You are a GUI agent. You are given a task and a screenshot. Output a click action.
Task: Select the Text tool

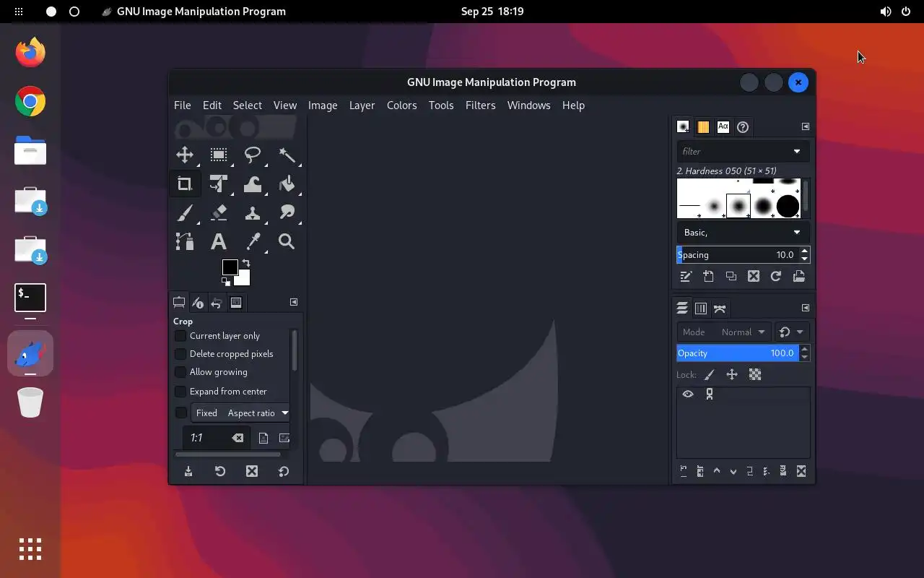(219, 241)
